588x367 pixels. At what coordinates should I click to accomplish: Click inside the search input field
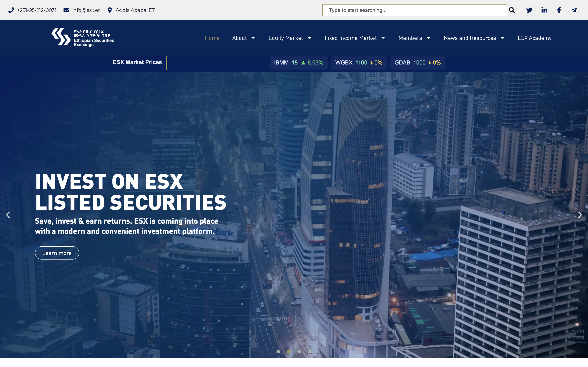click(413, 10)
